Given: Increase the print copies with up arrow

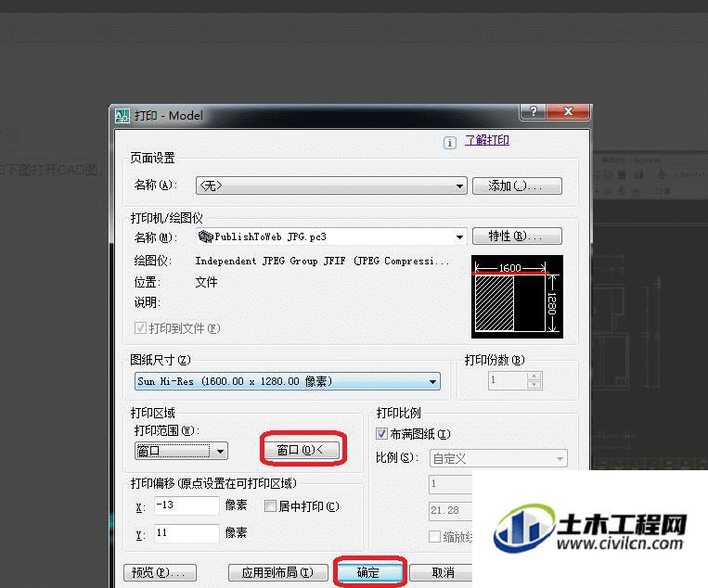Looking at the screenshot, I should point(534,377).
